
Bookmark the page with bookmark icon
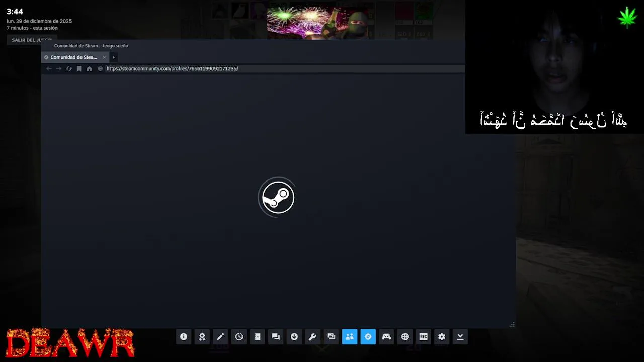79,69
